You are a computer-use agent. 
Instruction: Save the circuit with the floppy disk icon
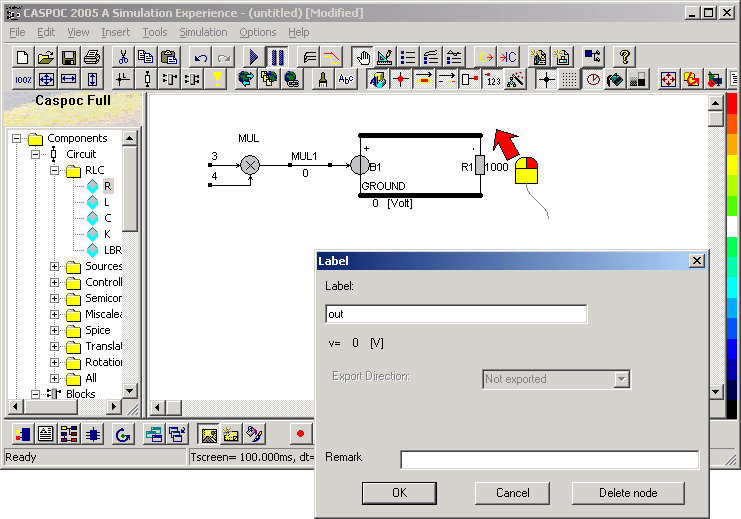click(x=69, y=57)
